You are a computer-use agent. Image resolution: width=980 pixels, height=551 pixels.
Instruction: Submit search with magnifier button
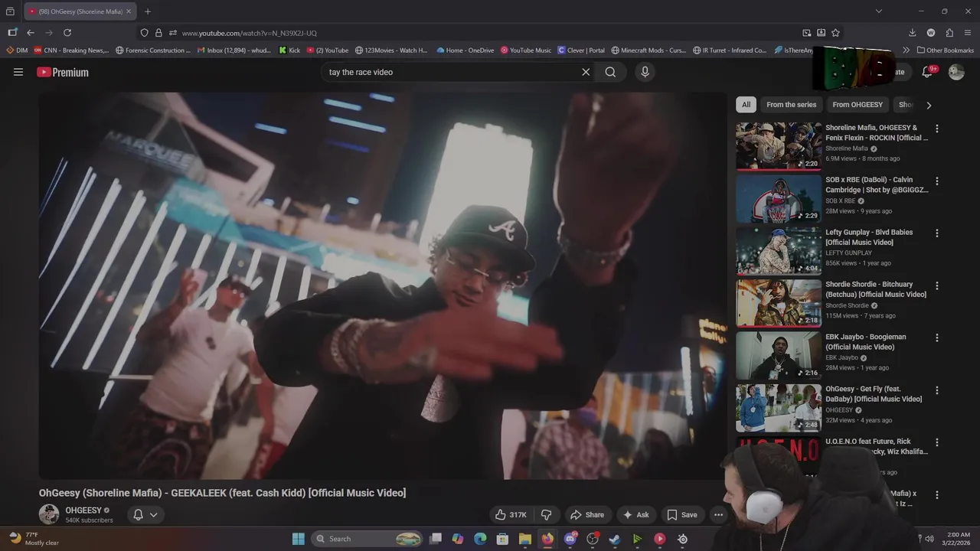pos(610,72)
